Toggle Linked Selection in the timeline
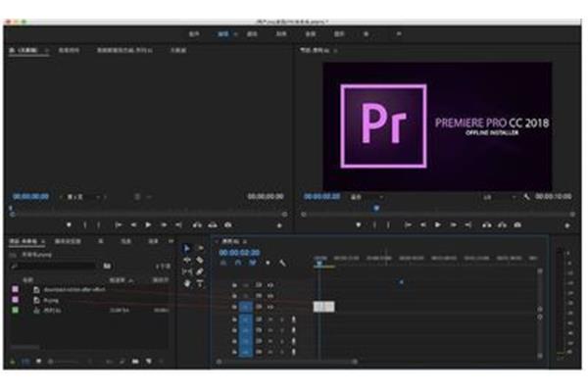This screenshot has width=588, height=392. tap(253, 263)
